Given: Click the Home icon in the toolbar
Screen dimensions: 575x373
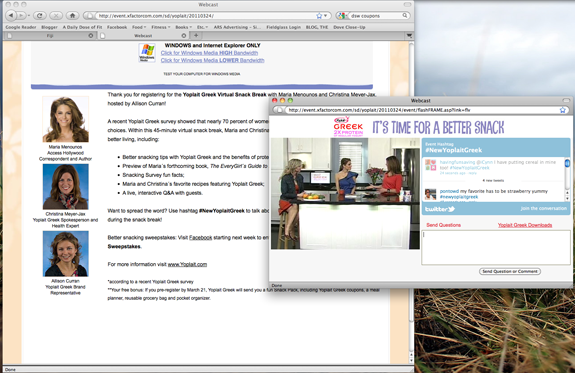Looking at the screenshot, I should [73, 15].
